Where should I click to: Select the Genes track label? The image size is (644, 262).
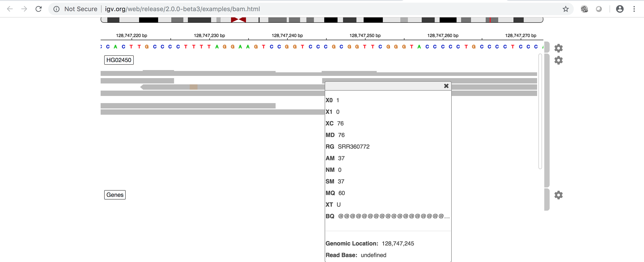pyautogui.click(x=115, y=195)
